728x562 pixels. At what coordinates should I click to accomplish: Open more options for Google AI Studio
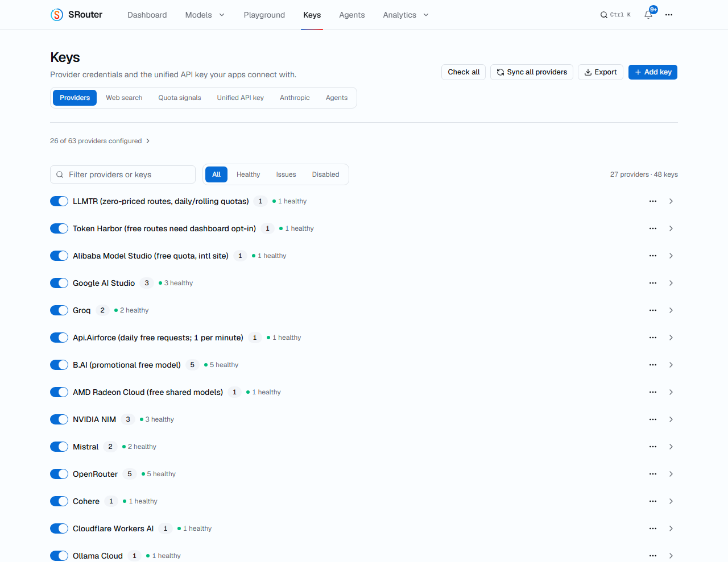point(653,283)
